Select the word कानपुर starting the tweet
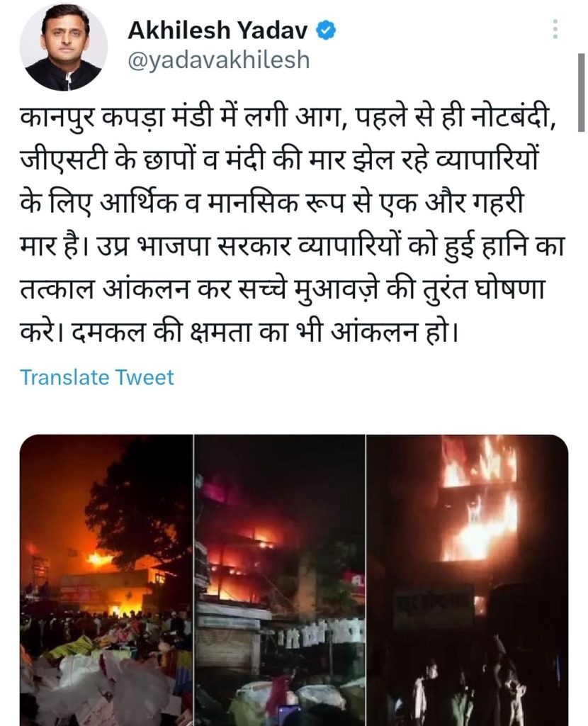Viewport: 588px width, 726px height. tap(57, 118)
